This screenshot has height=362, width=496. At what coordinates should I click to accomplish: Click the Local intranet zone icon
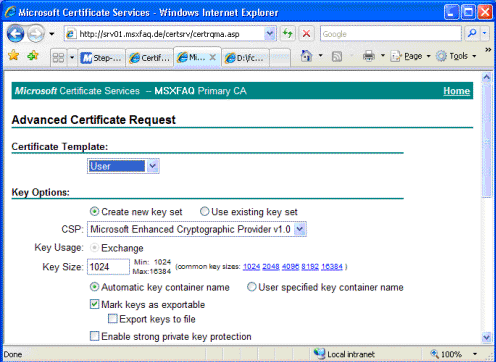(x=319, y=353)
